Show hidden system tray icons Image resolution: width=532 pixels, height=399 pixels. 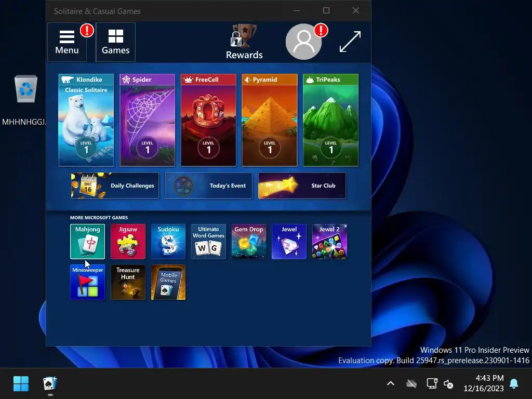(x=391, y=384)
